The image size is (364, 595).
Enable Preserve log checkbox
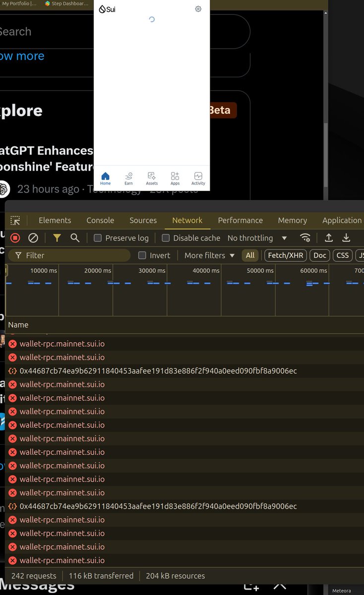[x=98, y=238]
